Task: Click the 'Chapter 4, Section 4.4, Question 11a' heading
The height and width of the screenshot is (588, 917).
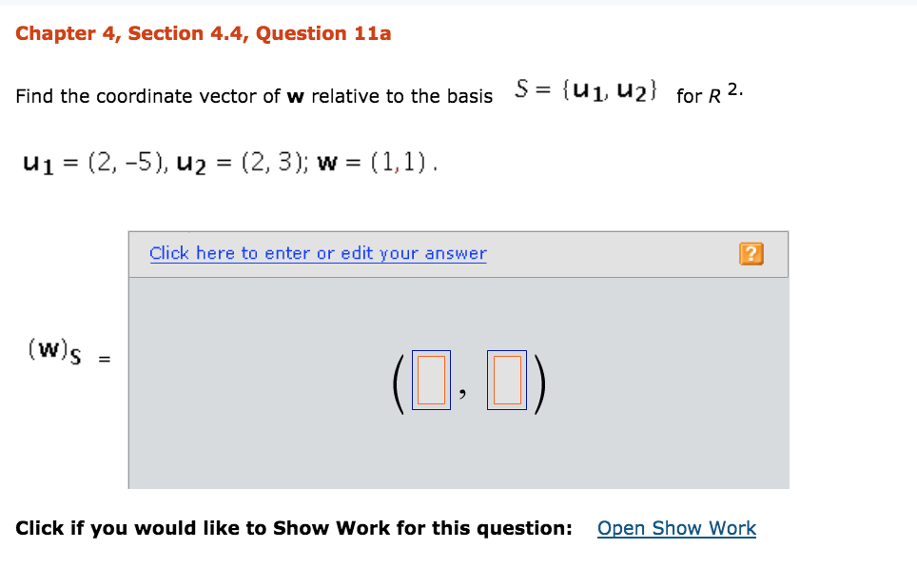Action: (x=204, y=34)
